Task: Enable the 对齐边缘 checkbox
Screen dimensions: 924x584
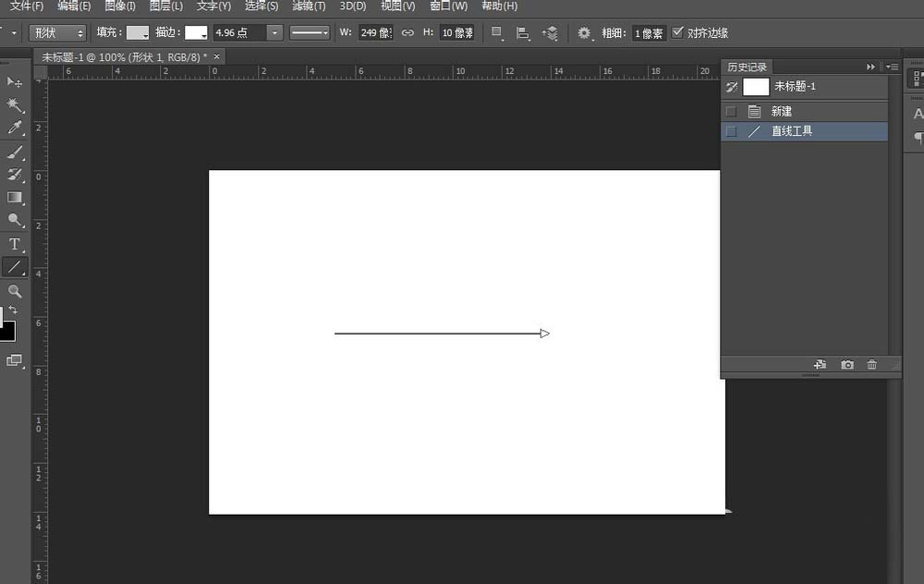Action: (x=679, y=32)
